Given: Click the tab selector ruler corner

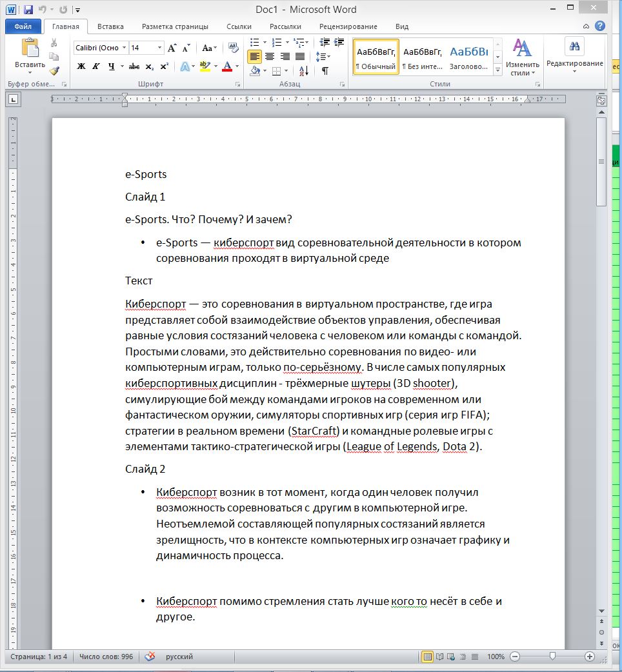Looking at the screenshot, I should coord(14,99).
